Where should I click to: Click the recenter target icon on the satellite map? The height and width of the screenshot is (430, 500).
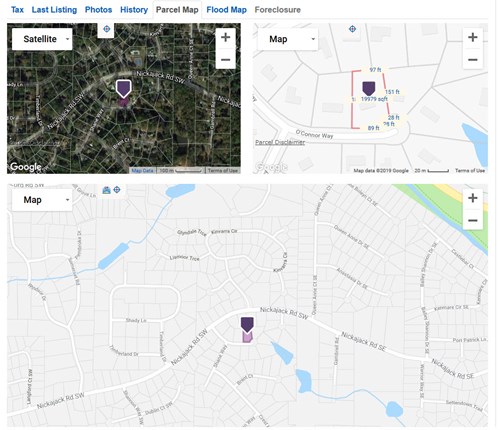point(107,29)
